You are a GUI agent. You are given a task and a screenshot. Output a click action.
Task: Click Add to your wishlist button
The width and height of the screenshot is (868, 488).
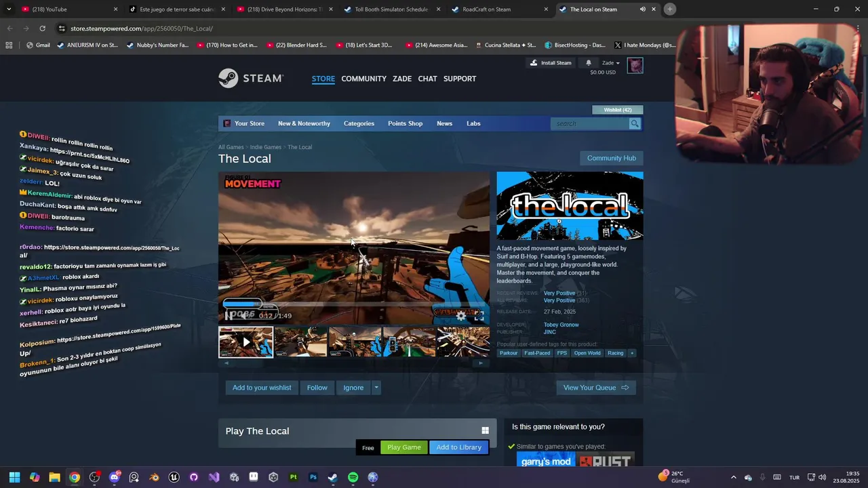pos(262,388)
